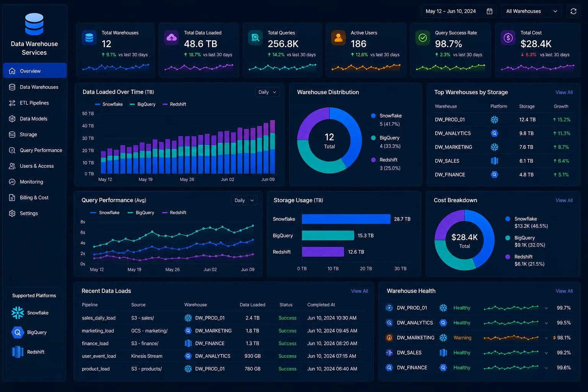Open Users & Access in the sidebar
Image resolution: width=588 pixels, height=392 pixels.
tap(35, 166)
